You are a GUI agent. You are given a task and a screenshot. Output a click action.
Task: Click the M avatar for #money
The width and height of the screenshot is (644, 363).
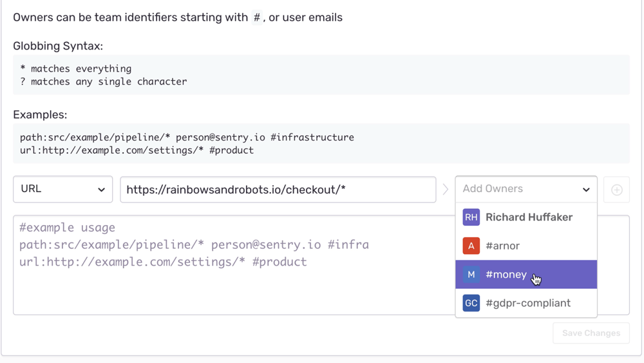coord(471,275)
